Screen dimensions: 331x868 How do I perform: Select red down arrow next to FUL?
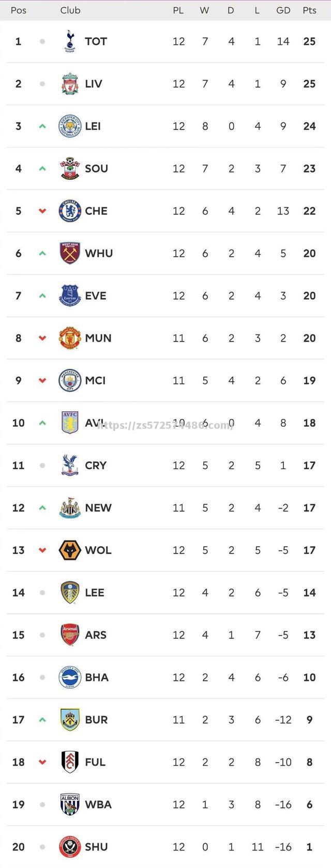(x=42, y=762)
